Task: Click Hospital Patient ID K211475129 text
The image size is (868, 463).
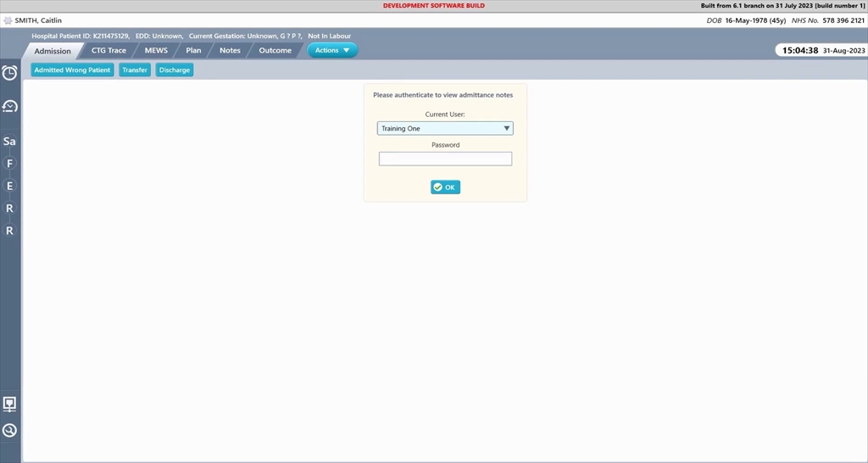Action: (81, 36)
